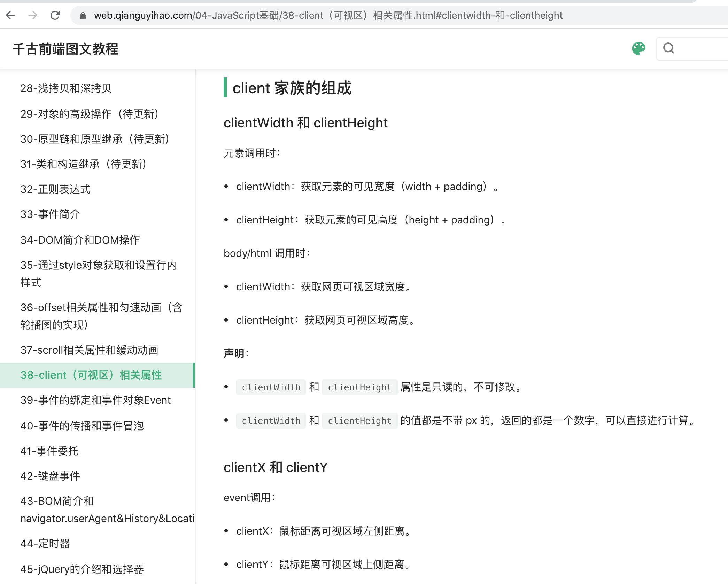Image resolution: width=728 pixels, height=584 pixels.
Task: Reload the page with the refresh icon
Action: [56, 15]
